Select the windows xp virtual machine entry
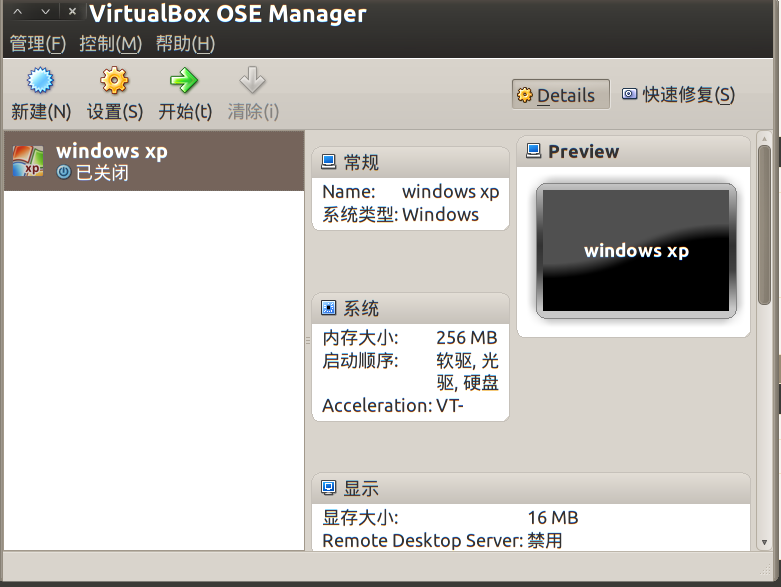 154,161
